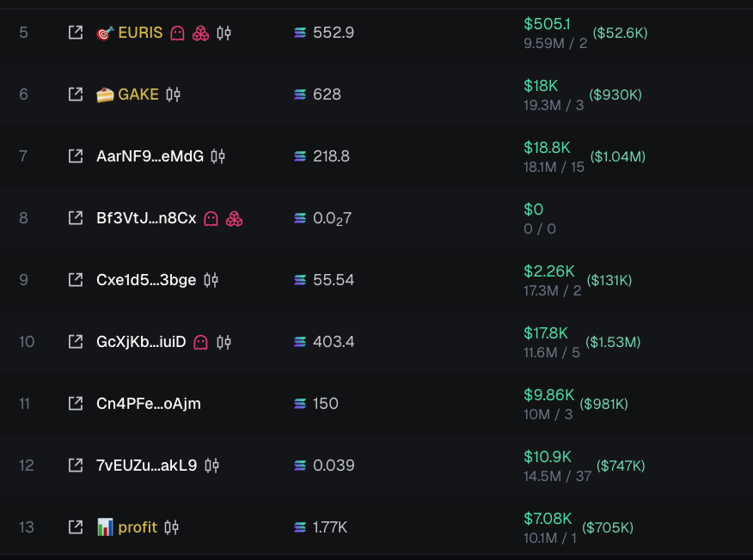
Task: Click the cubes icon next to EURIS
Action: 201,33
